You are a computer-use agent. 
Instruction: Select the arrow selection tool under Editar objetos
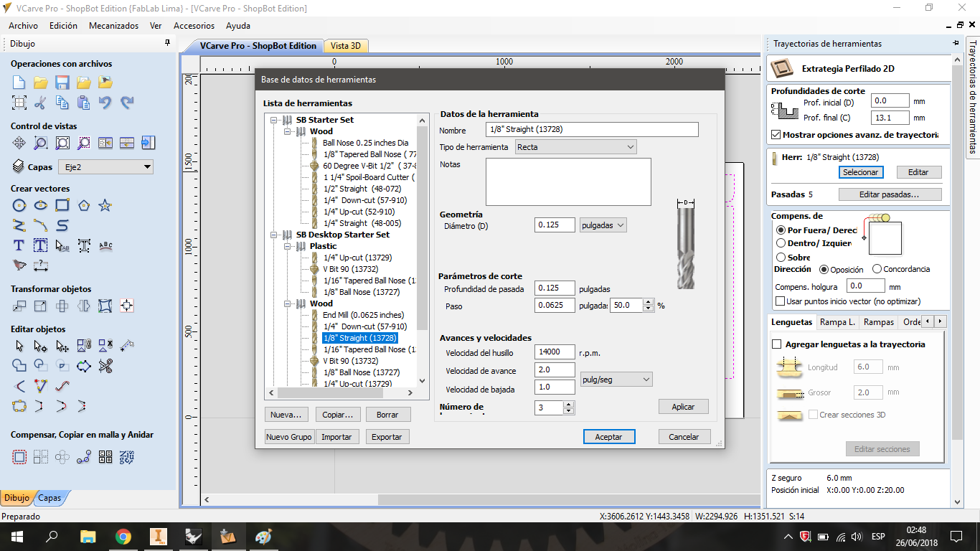[19, 346]
